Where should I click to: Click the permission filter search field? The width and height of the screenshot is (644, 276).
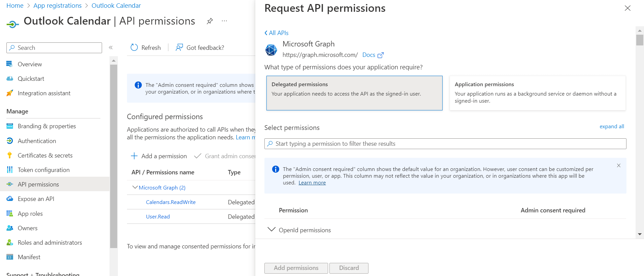(x=445, y=144)
